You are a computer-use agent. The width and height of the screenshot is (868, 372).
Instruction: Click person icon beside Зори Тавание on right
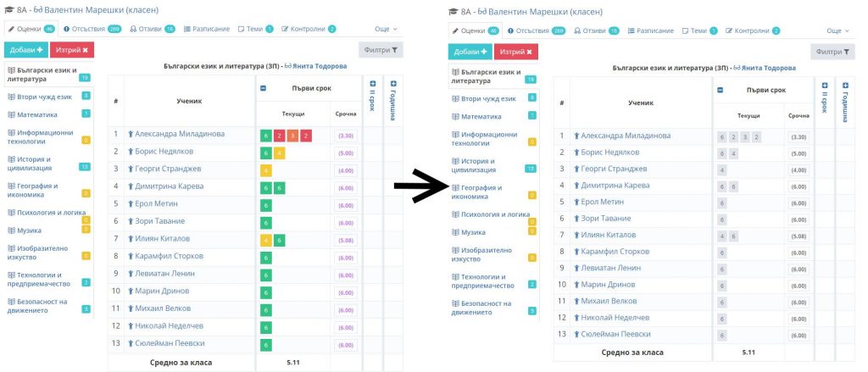(576, 219)
